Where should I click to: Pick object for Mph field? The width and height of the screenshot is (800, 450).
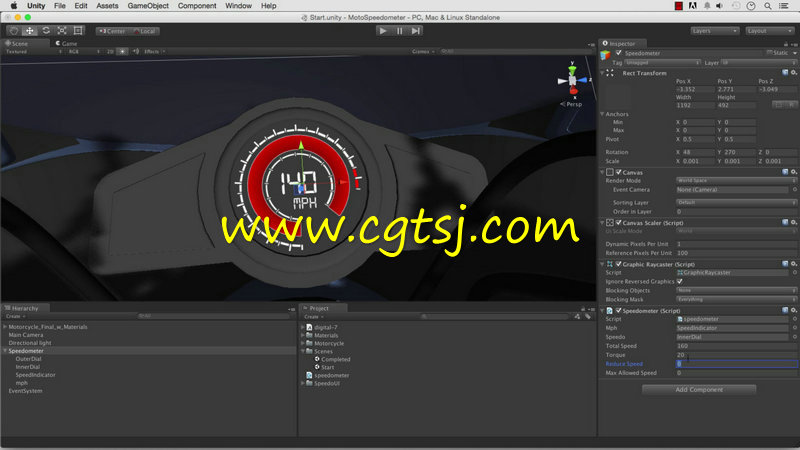(794, 328)
